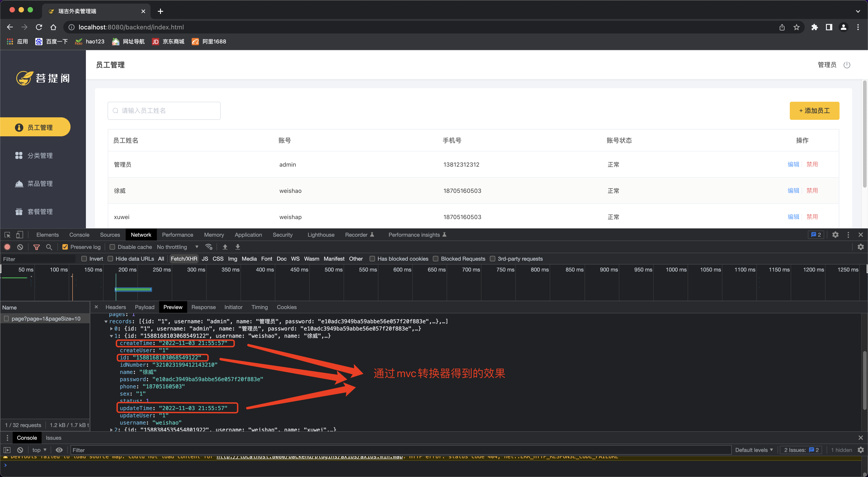Click the 添加员工 button
The image size is (868, 477).
point(814,111)
